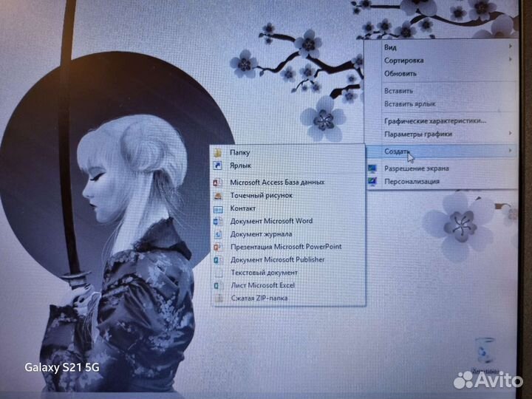Screen dimensions: 532x399
Task: Choose Вставить in the context menu
Action: click(x=441, y=91)
